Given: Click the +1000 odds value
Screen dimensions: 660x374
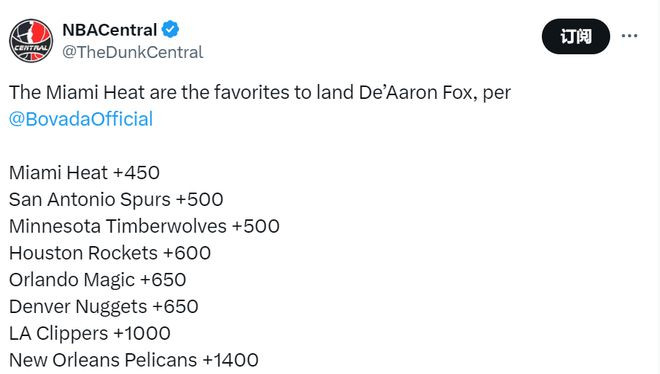Looking at the screenshot, I should coord(142,334).
